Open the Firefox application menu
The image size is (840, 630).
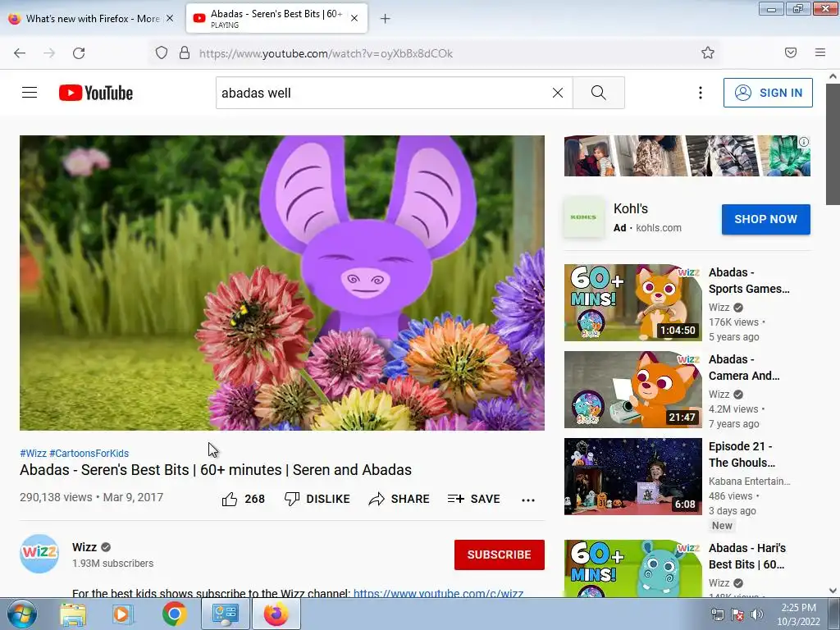pos(820,52)
